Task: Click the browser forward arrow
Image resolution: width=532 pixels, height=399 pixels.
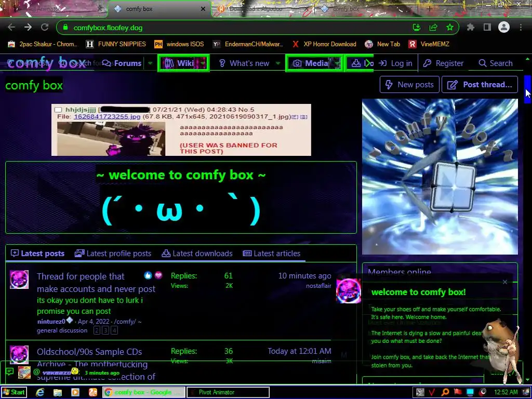Action: coord(28,28)
